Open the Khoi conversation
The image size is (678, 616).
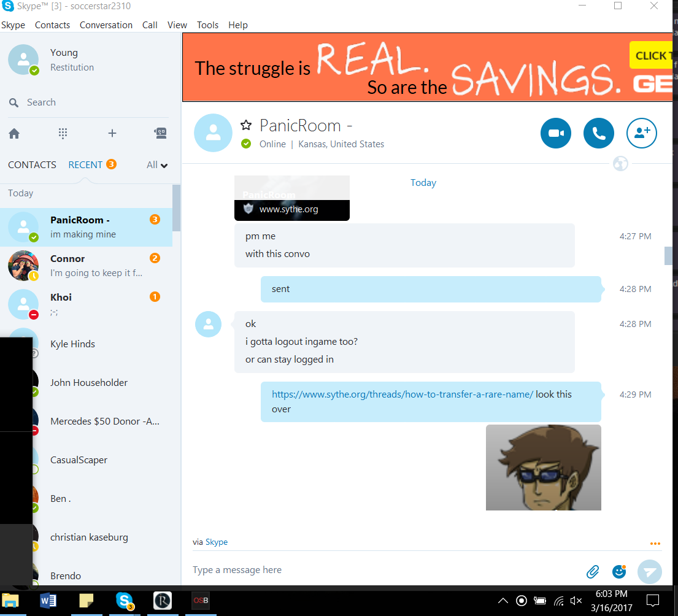pyautogui.click(x=86, y=304)
